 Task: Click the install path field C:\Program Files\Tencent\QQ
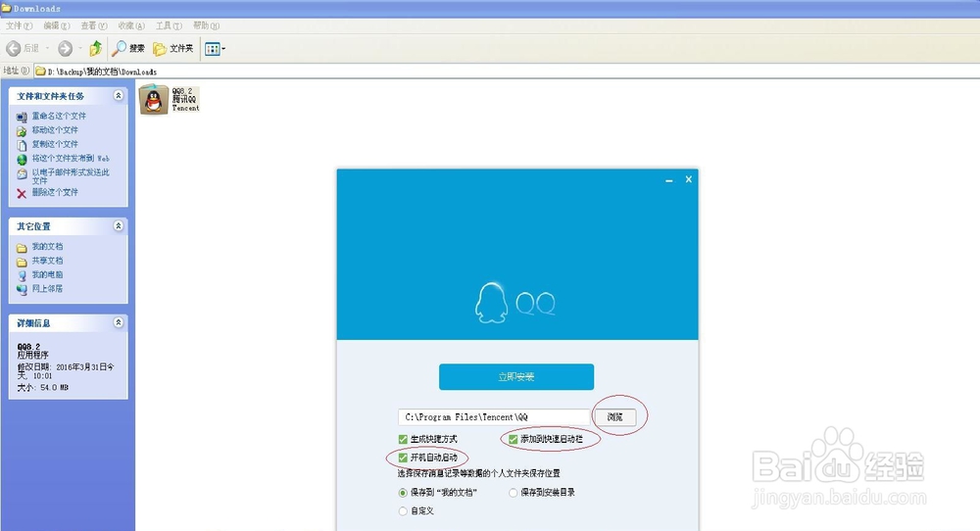click(493, 416)
